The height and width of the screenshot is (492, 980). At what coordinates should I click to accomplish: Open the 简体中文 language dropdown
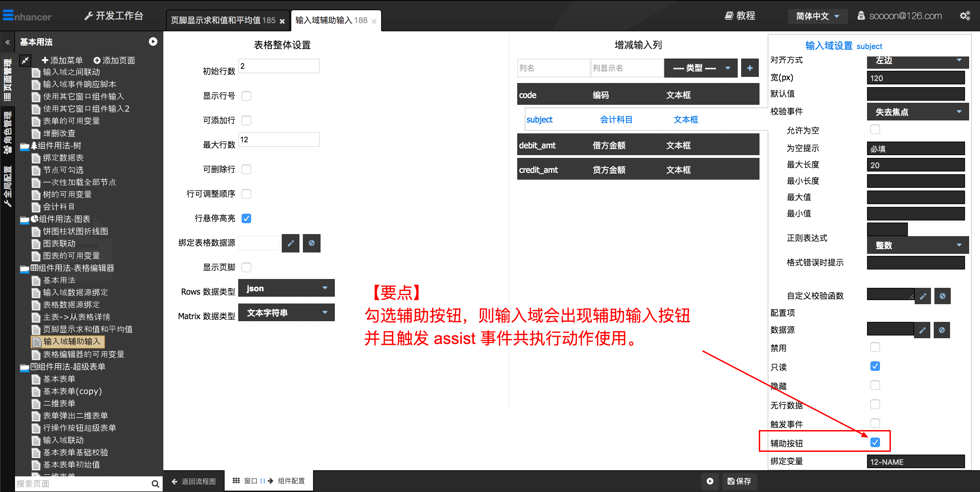pos(817,16)
